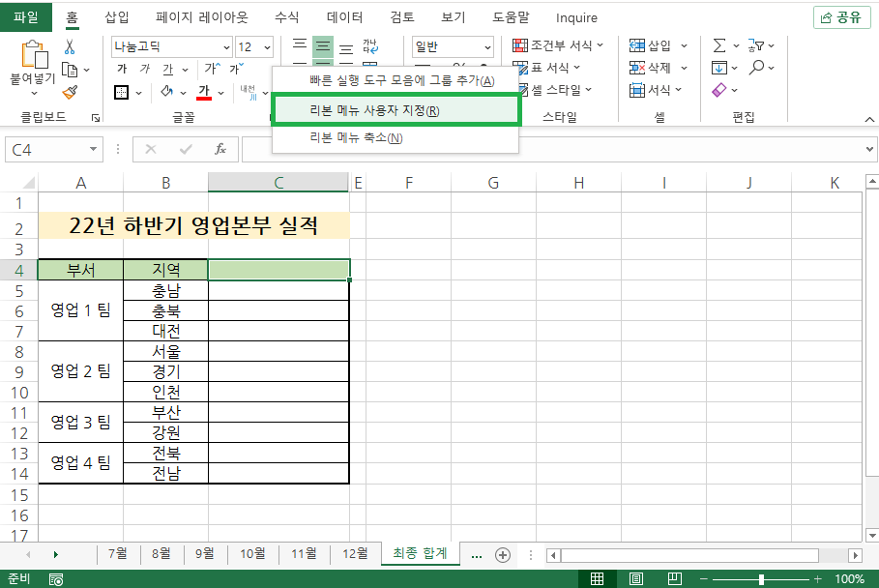
Task: Toggle italic formatting
Action: (x=143, y=69)
